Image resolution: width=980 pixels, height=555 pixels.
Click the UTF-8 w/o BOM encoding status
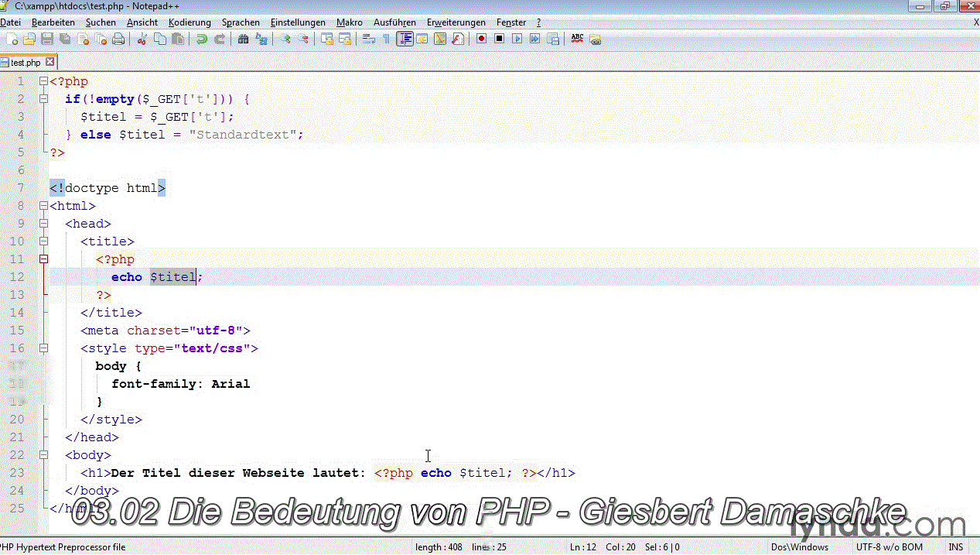coord(890,547)
